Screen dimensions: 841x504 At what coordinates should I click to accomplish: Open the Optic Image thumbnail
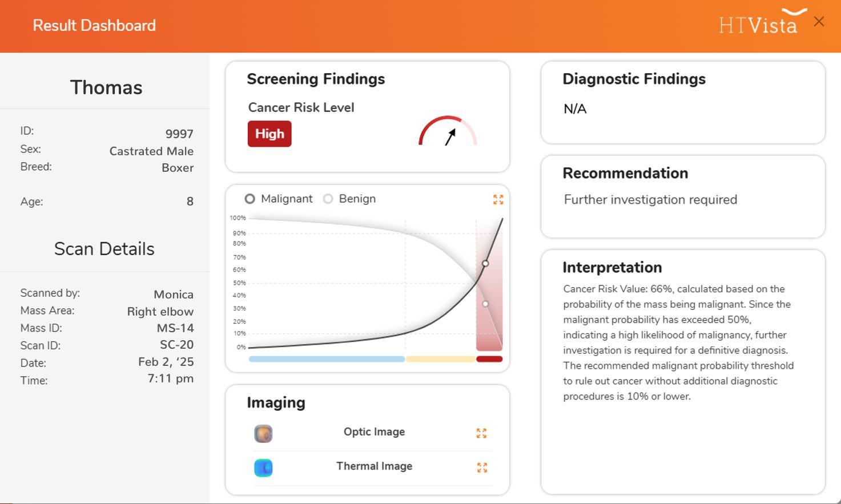tap(263, 434)
